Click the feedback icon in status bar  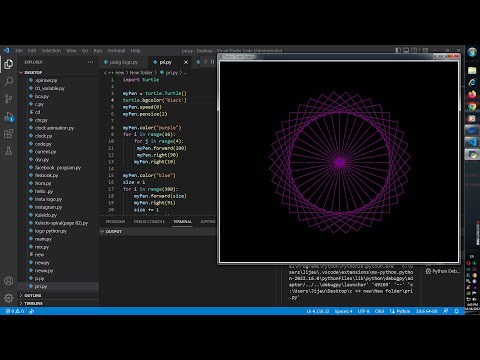point(446,311)
